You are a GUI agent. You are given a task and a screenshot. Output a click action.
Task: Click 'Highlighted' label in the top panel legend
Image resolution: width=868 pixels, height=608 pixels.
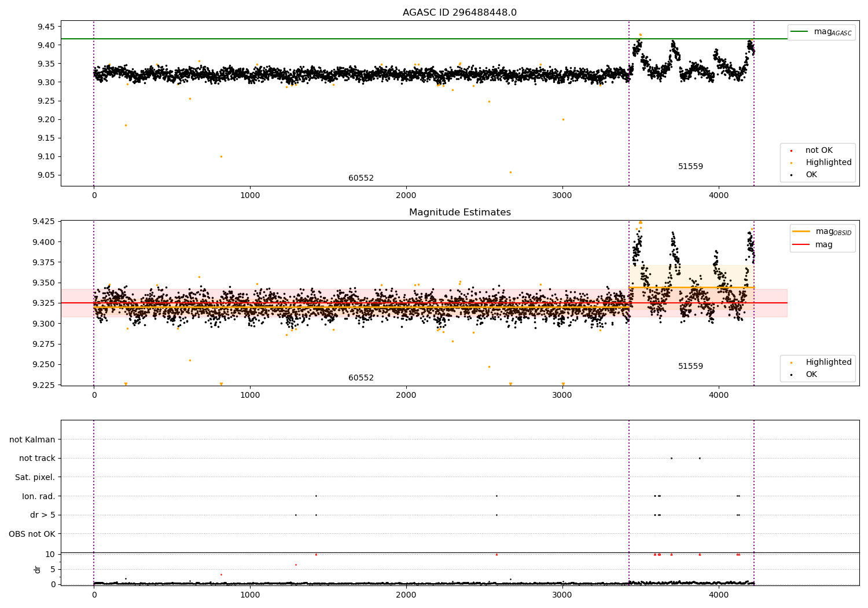tap(829, 163)
